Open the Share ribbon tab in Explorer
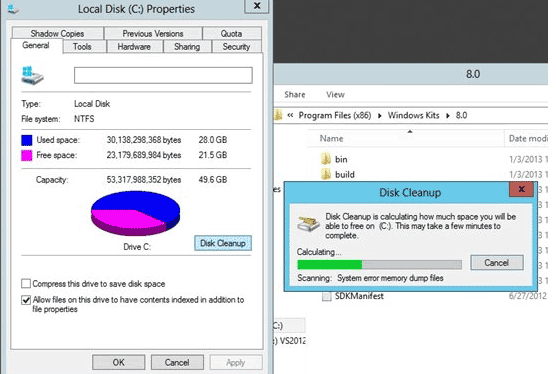This screenshot has height=374, width=556. (x=295, y=95)
